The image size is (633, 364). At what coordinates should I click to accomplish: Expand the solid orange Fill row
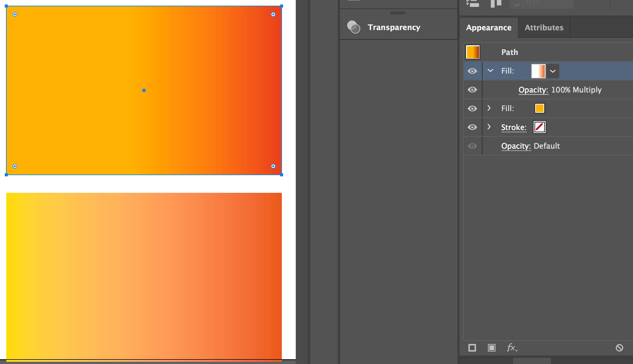tap(489, 108)
